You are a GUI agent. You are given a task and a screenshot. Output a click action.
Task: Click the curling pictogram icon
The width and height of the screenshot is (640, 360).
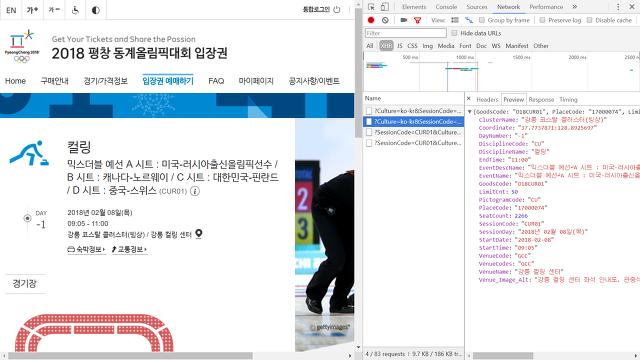pos(29,153)
